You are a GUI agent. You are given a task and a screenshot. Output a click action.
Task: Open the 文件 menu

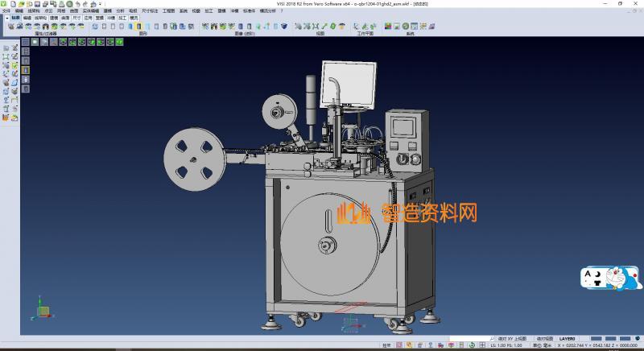6,11
